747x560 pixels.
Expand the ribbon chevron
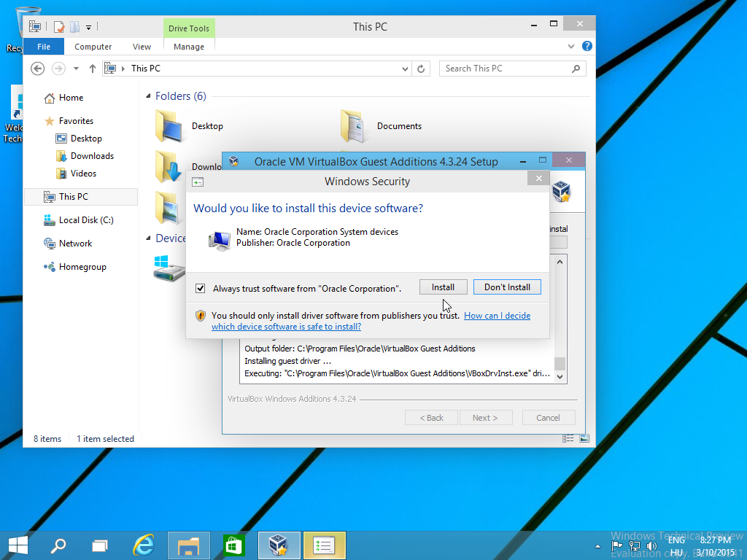571,46
